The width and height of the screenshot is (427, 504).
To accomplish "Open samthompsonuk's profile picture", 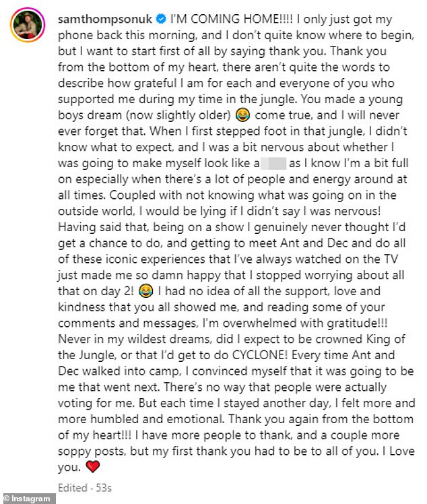I will [x=28, y=26].
